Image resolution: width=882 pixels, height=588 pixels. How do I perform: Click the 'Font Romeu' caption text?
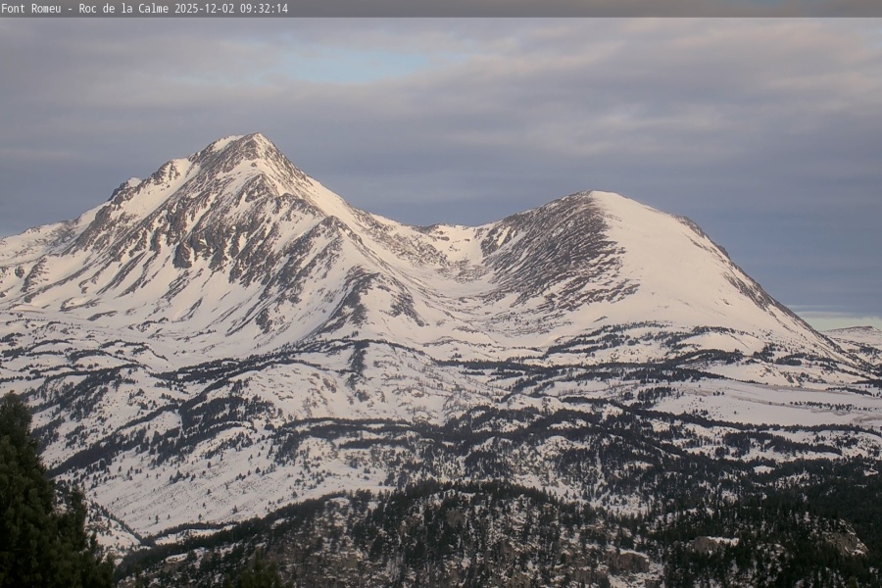click(x=30, y=8)
